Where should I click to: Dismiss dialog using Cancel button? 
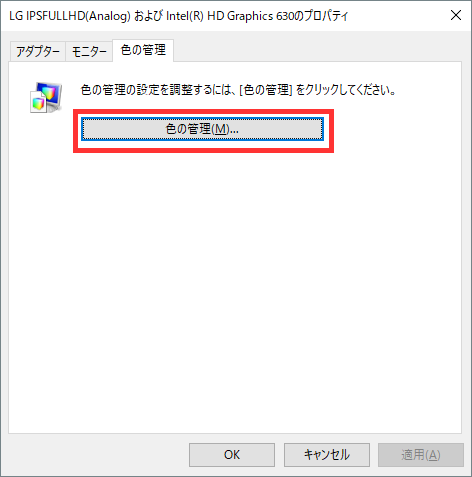(327, 455)
